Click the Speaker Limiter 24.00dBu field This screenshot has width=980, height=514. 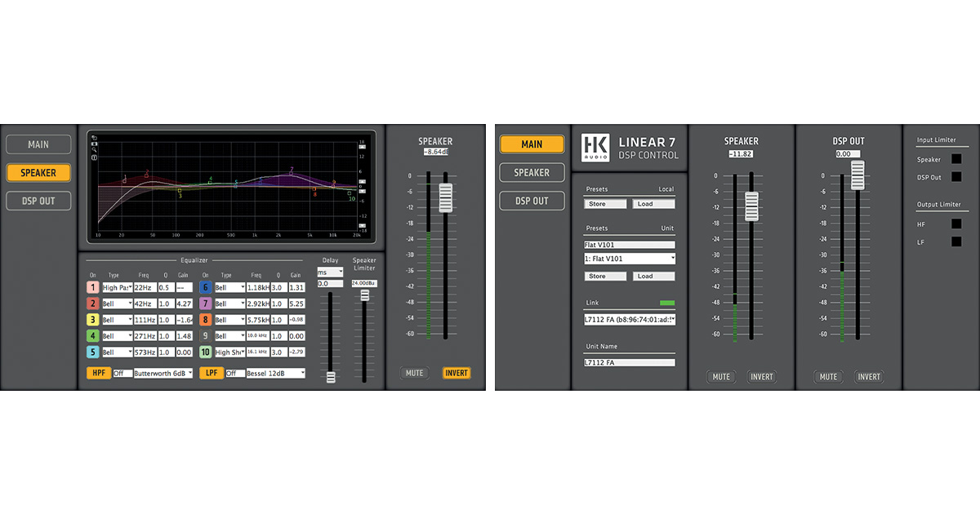point(364,283)
